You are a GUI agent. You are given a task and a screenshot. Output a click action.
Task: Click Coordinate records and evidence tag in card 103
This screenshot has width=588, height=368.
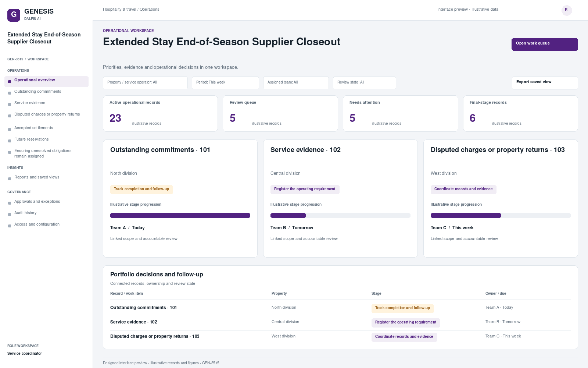(463, 190)
